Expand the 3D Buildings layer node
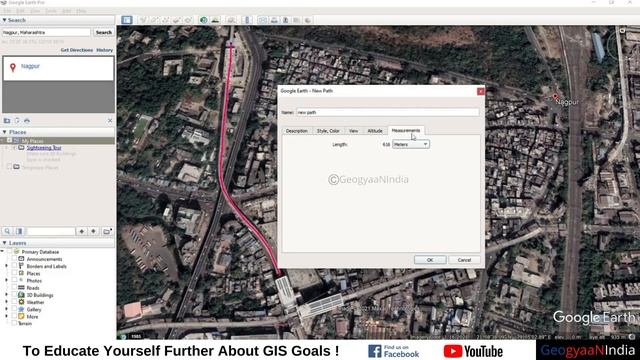The height and width of the screenshot is (360, 640). point(6,295)
